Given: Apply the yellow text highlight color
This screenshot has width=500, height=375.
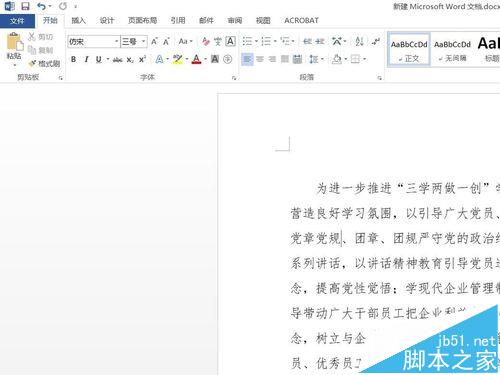Looking at the screenshot, I should [178, 59].
